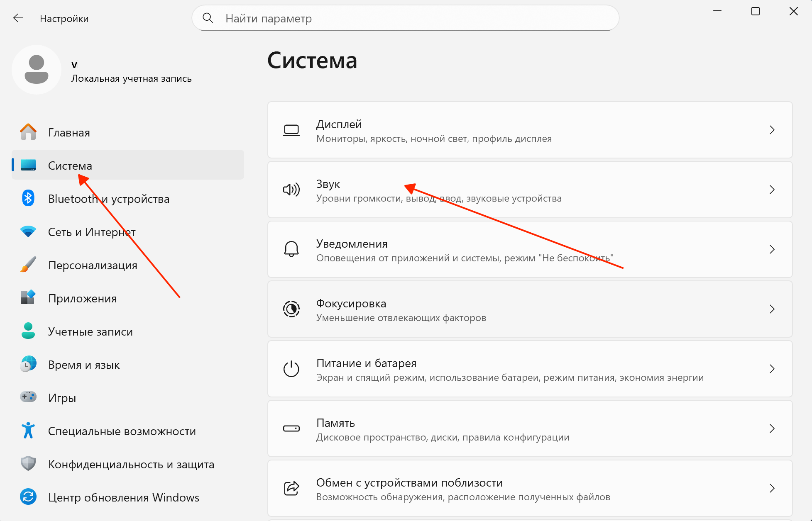Screen dimensions: 812x521
Task: Click the Фокусировка focus icon
Action: (291, 309)
